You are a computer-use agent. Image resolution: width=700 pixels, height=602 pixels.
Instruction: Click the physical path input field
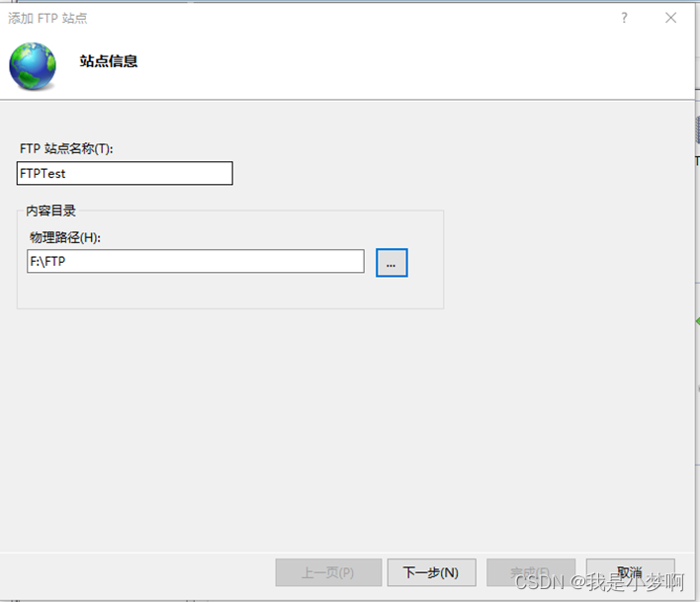pyautogui.click(x=196, y=261)
